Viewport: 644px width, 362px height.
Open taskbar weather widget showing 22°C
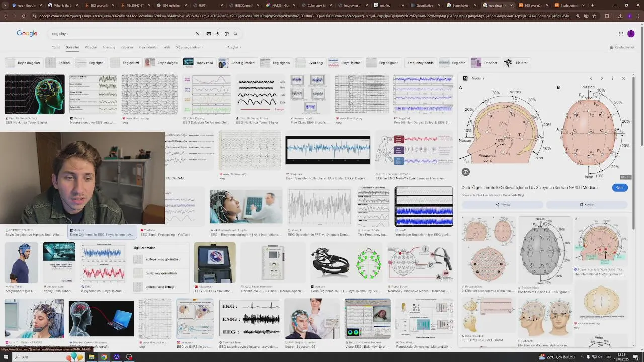tap(557, 357)
